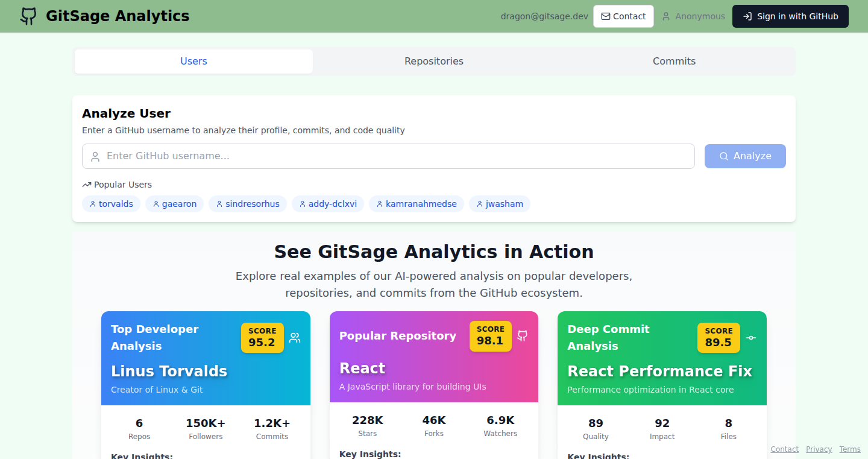Click the 1.2K+ Commits stat

pyautogui.click(x=272, y=429)
